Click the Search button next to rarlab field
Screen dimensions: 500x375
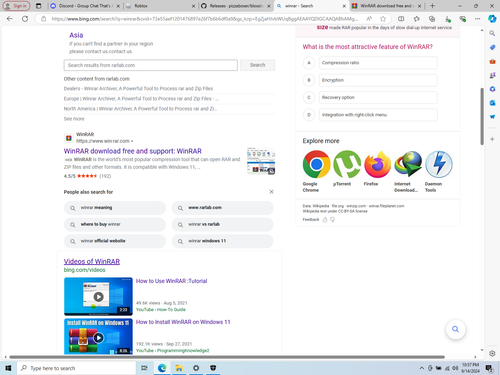point(257,65)
